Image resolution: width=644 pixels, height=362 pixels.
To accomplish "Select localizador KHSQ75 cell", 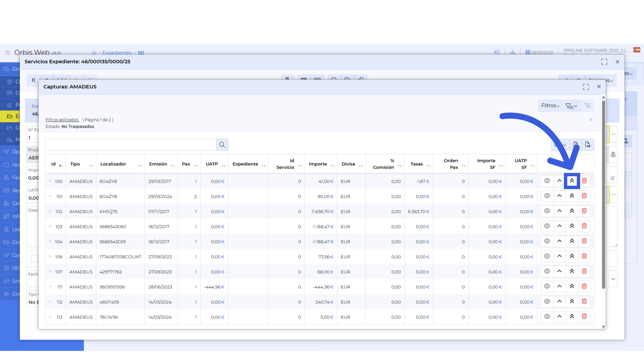I will (x=108, y=212).
